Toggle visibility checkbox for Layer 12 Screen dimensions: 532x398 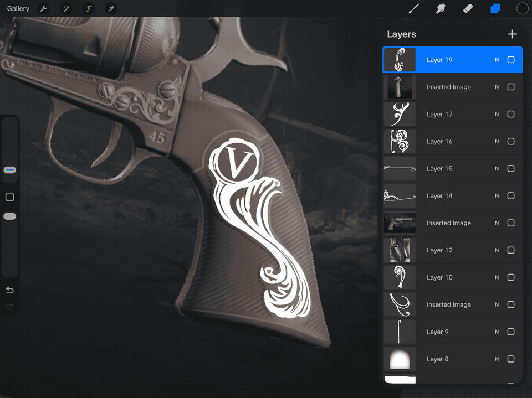tap(511, 250)
